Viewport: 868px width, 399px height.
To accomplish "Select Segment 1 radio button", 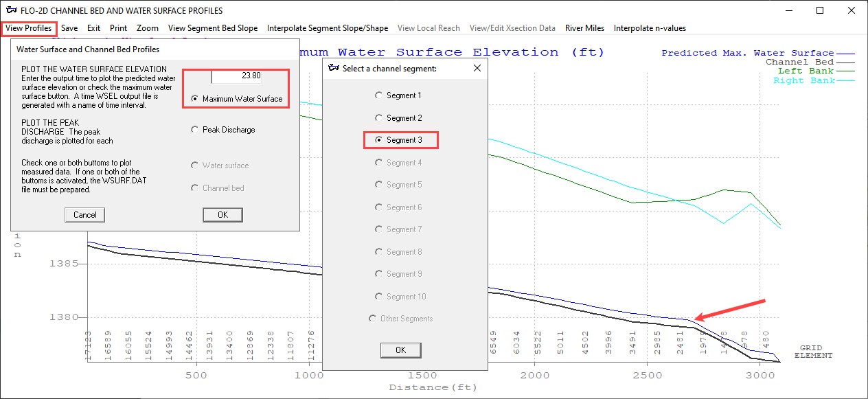I will [379, 95].
